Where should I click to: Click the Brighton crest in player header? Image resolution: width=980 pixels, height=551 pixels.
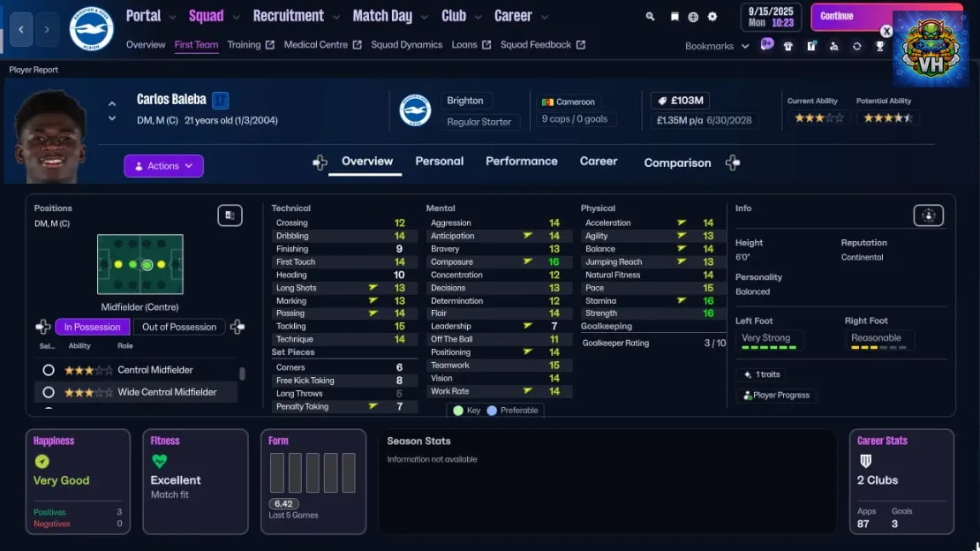pos(415,110)
